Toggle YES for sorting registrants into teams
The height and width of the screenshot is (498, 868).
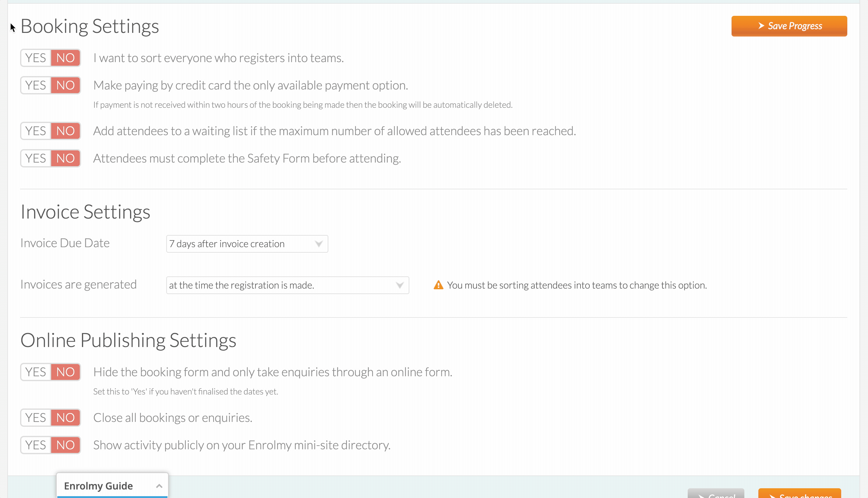tap(36, 58)
